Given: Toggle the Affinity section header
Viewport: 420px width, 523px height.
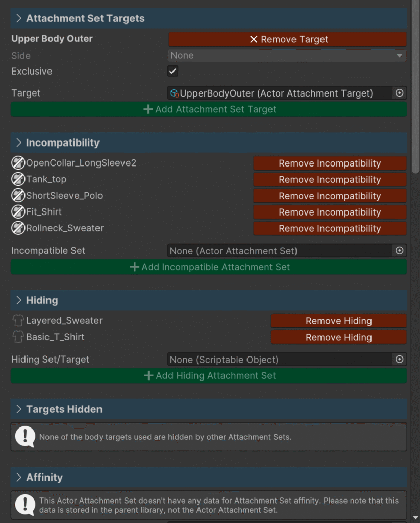Looking at the screenshot, I should tap(44, 477).
